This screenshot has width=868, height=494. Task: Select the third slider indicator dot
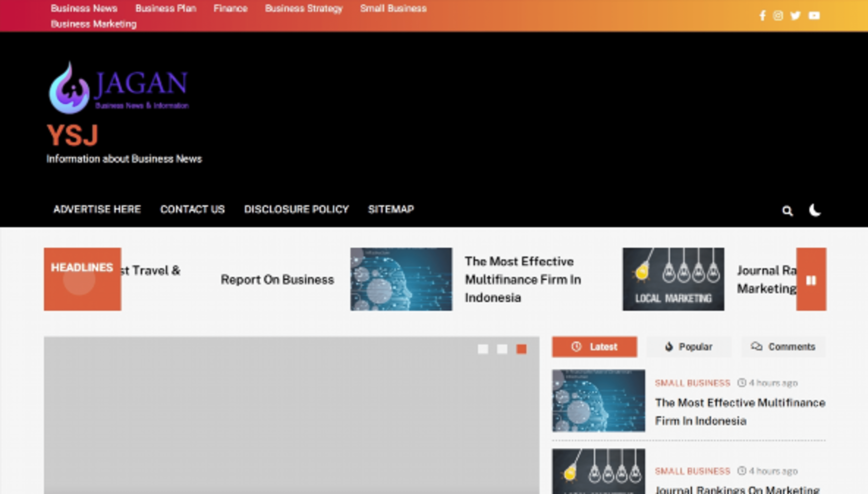point(521,349)
